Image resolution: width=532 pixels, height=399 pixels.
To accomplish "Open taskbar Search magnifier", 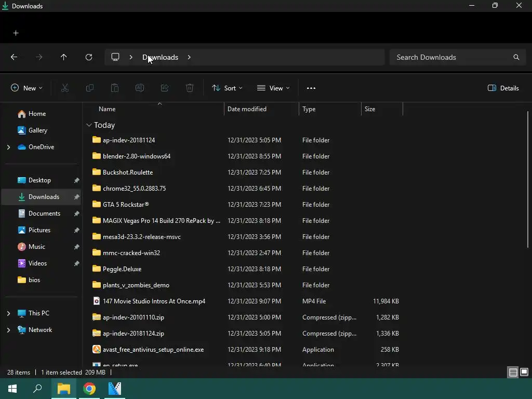I will click(37, 389).
